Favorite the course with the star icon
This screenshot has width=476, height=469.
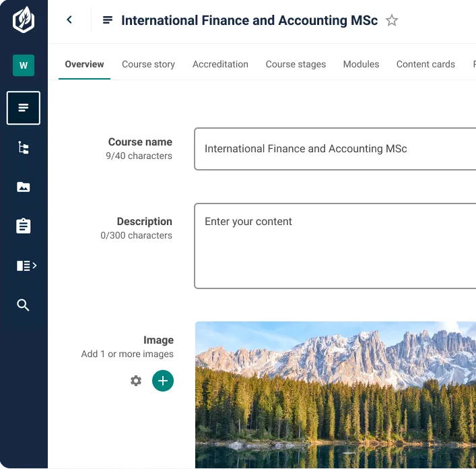pyautogui.click(x=392, y=20)
